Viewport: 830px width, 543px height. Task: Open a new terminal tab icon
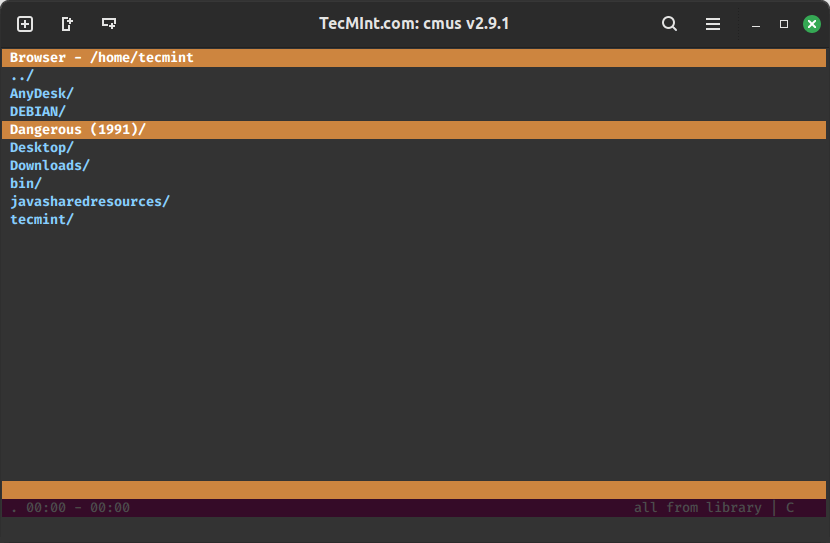tap(25, 24)
